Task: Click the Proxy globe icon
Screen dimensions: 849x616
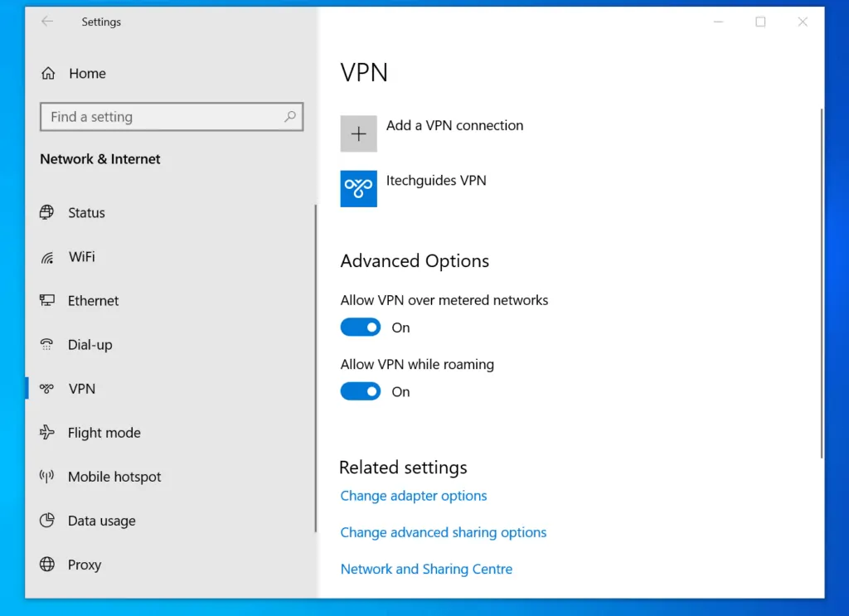Action: point(46,565)
